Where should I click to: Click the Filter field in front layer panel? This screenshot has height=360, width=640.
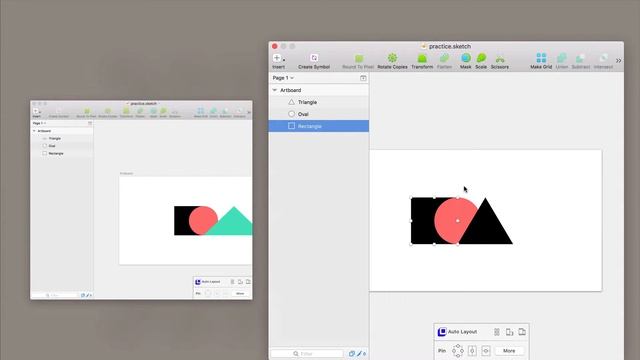307,353
